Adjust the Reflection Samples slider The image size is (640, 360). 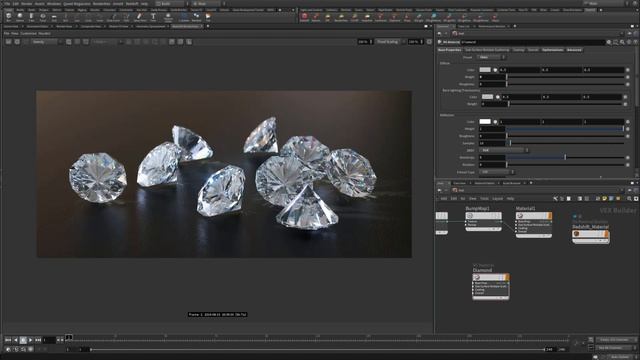pos(565,143)
